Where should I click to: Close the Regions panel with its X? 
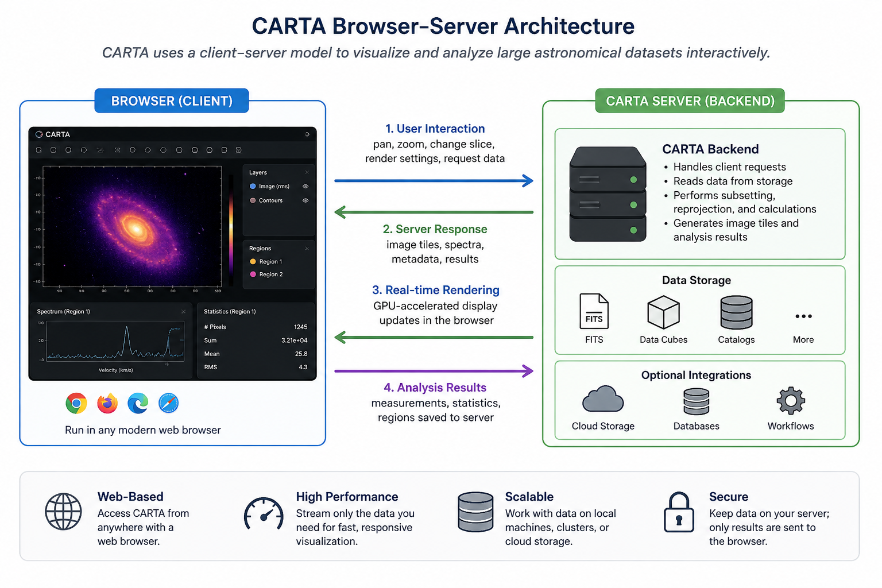point(307,249)
